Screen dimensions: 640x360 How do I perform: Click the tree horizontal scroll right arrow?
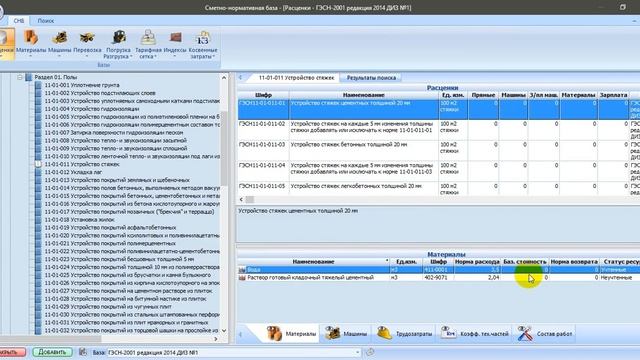(x=216, y=339)
